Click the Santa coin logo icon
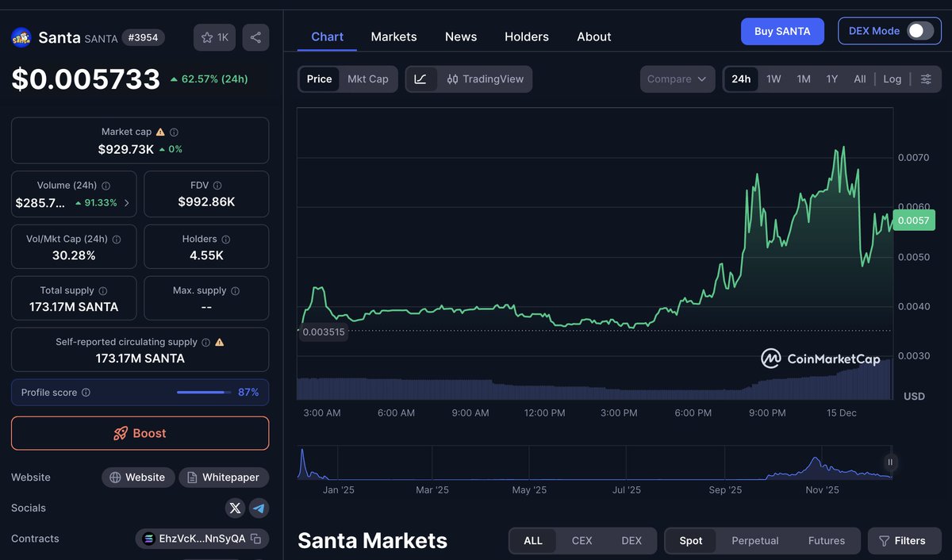Screen dimensions: 952x560 pos(21,37)
